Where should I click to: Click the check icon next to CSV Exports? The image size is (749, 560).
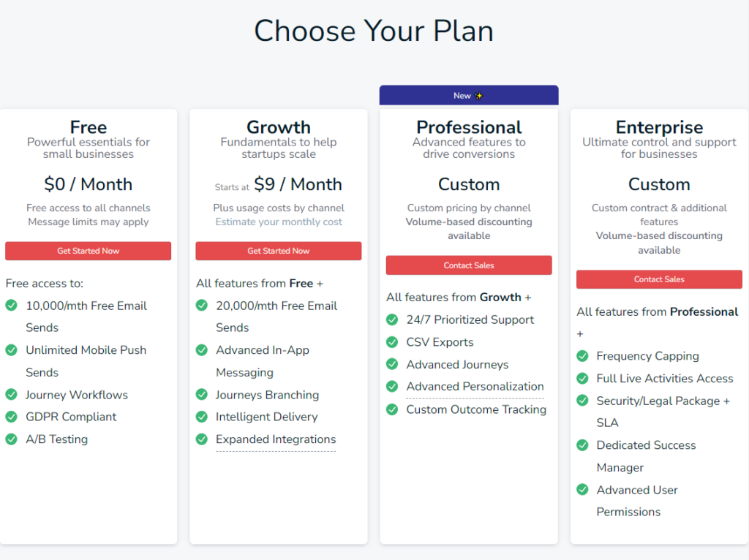392,342
